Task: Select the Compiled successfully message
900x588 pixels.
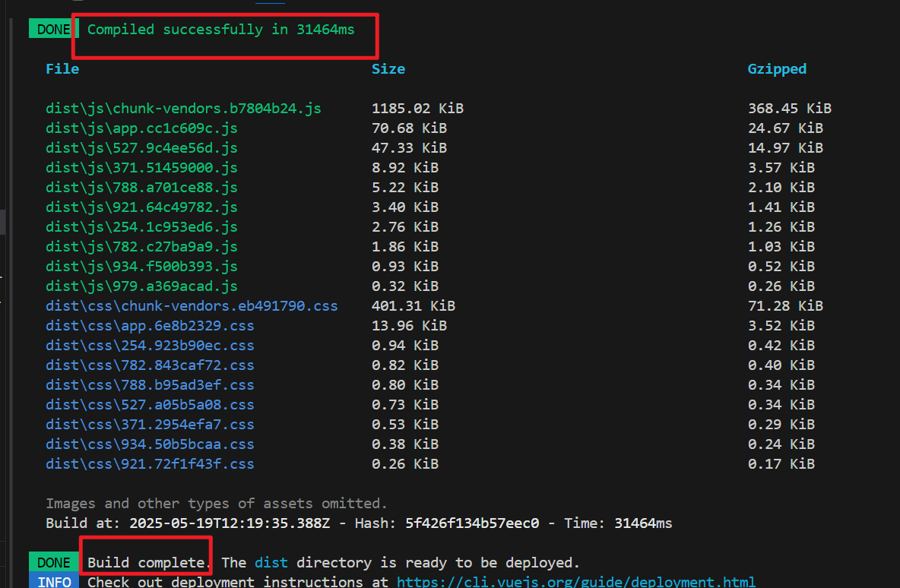Action: coord(220,29)
